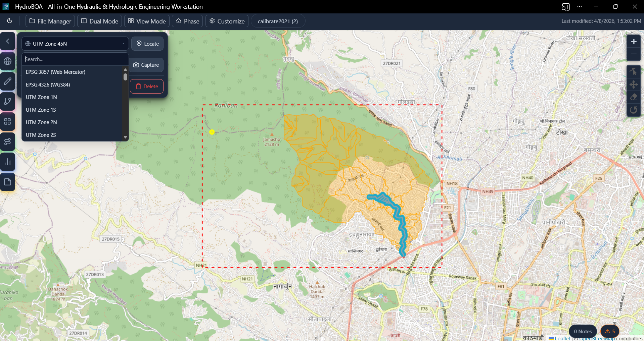The image size is (644, 341).
Task: Open the File Manager menu
Action: (50, 21)
